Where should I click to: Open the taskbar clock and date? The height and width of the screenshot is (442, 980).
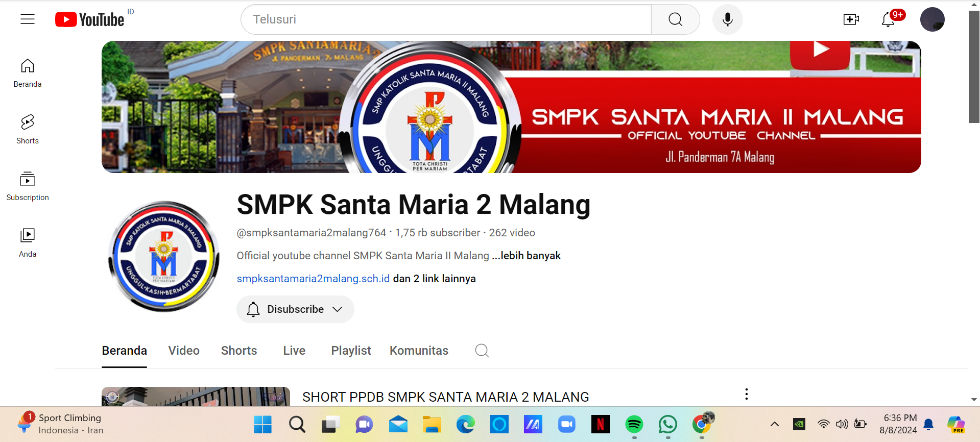[x=898, y=424]
